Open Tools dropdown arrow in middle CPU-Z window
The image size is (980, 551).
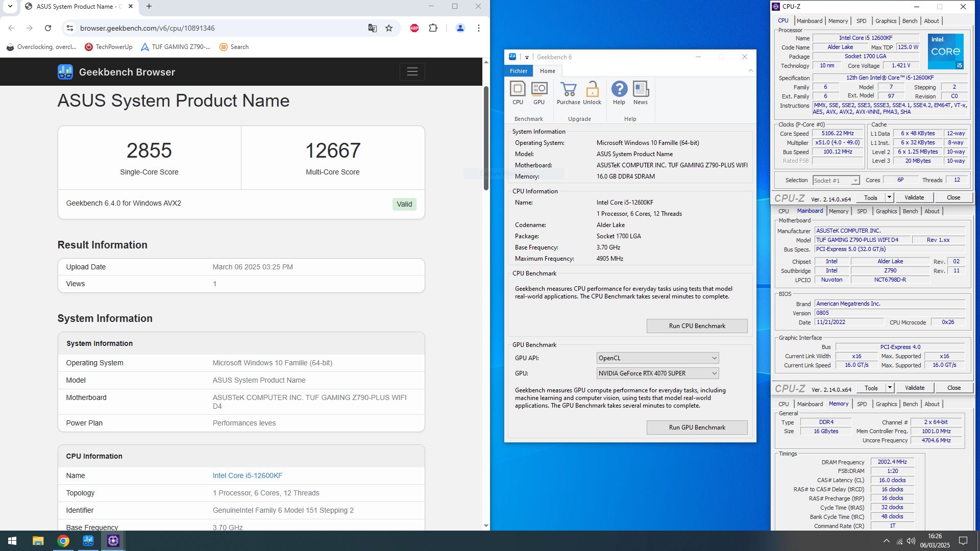pyautogui.click(x=889, y=388)
